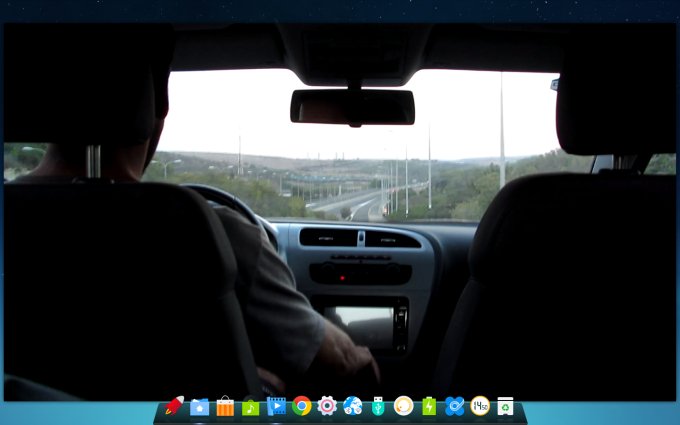Launch the green Deepin Music icon

(250, 407)
